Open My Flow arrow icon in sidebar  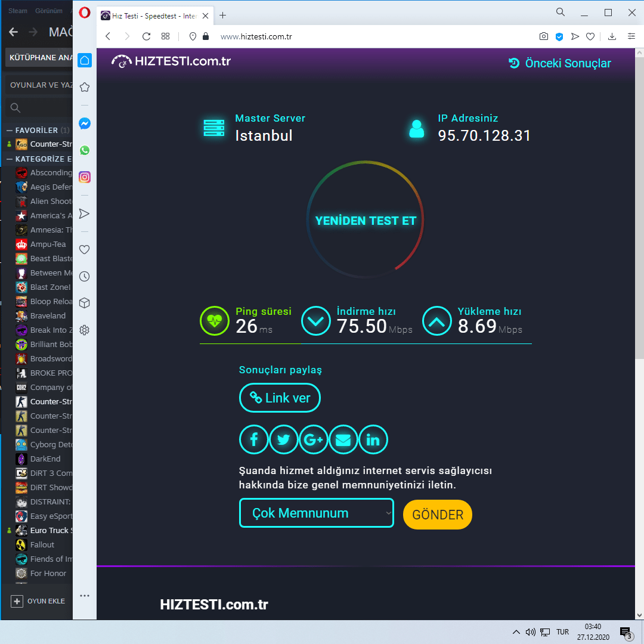tap(84, 213)
